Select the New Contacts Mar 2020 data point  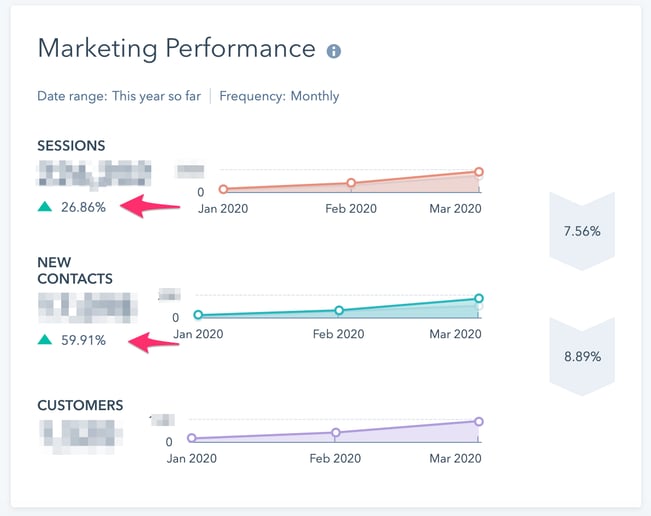[479, 298]
